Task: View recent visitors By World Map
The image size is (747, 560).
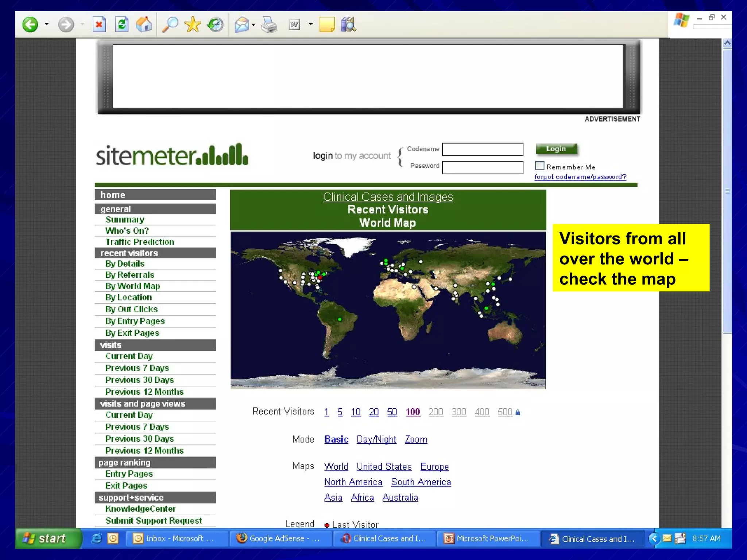Action: pyautogui.click(x=133, y=286)
